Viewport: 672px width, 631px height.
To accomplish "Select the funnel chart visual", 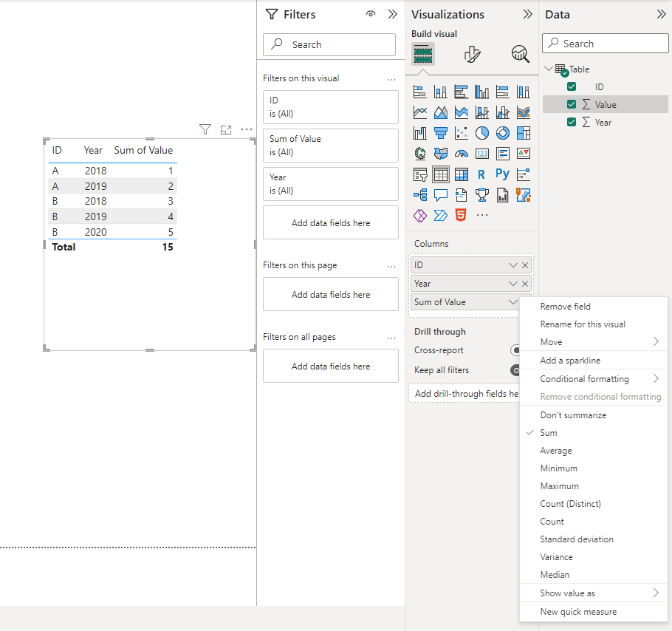I will (x=441, y=133).
